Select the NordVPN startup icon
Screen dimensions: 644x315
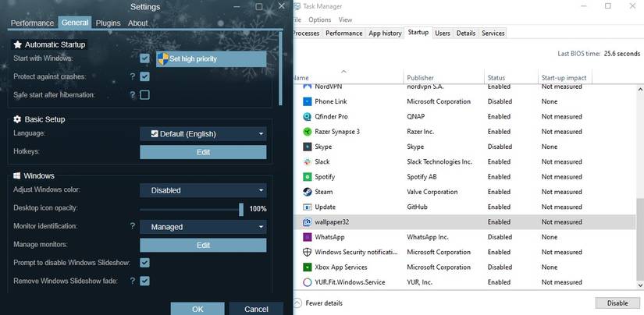[x=308, y=87]
